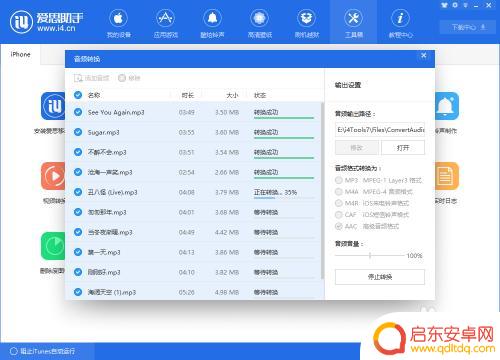The height and width of the screenshot is (360, 500).
Task: Click the 2.66 MB size cell
Action: [227, 172]
